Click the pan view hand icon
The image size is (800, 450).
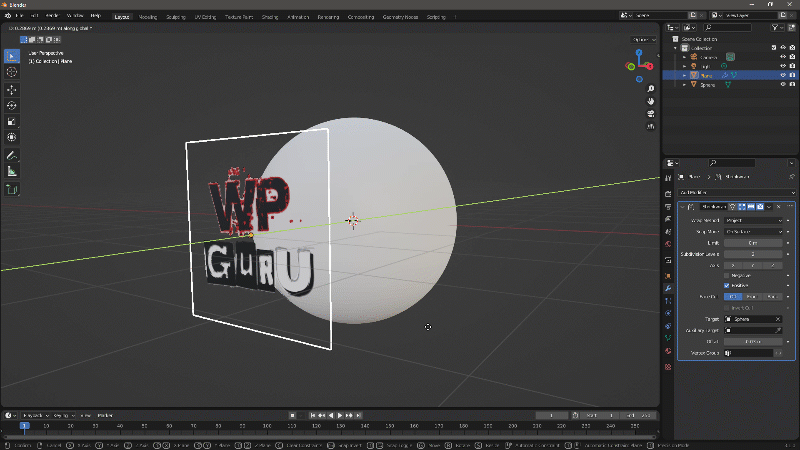pyautogui.click(x=651, y=101)
